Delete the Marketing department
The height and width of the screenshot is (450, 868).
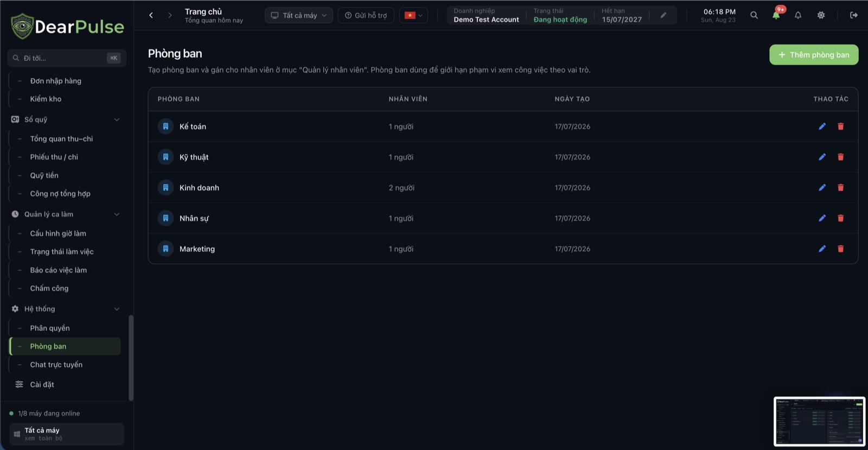840,249
